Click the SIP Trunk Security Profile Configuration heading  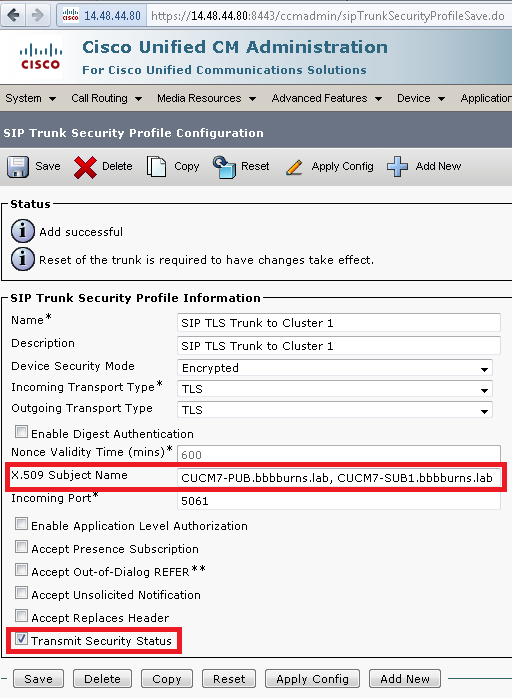tap(134, 133)
